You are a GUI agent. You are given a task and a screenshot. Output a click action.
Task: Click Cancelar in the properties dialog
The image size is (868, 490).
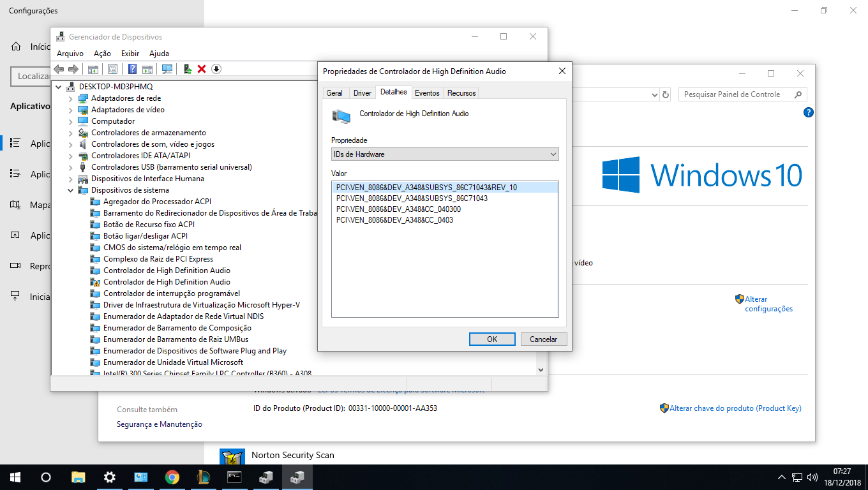coord(544,339)
